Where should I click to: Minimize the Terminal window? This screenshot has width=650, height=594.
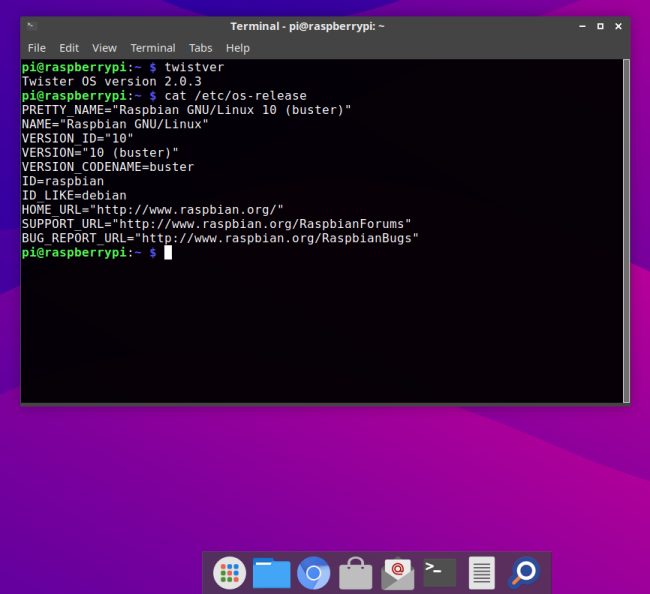(582, 26)
